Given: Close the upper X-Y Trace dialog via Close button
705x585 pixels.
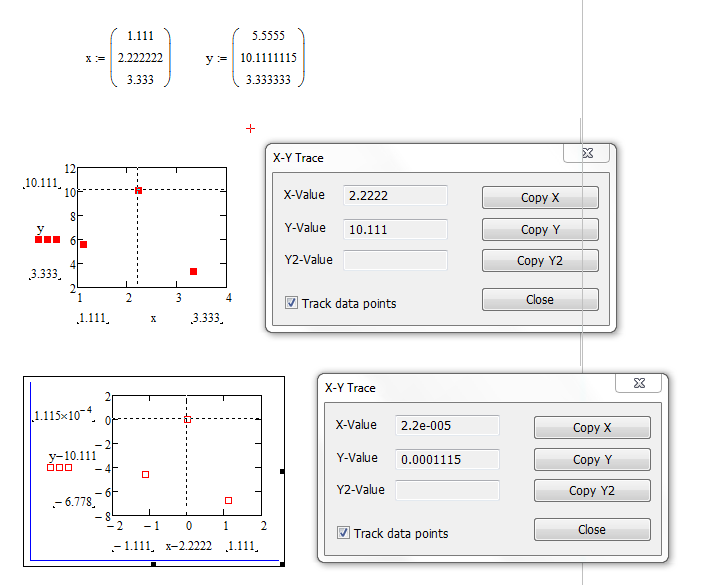Looking at the screenshot, I should [540, 299].
